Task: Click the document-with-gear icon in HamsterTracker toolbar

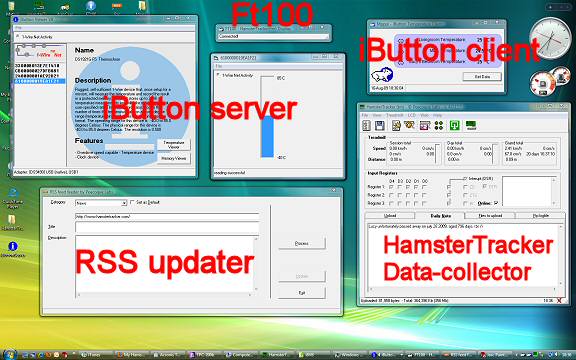Action: pyautogui.click(x=396, y=126)
